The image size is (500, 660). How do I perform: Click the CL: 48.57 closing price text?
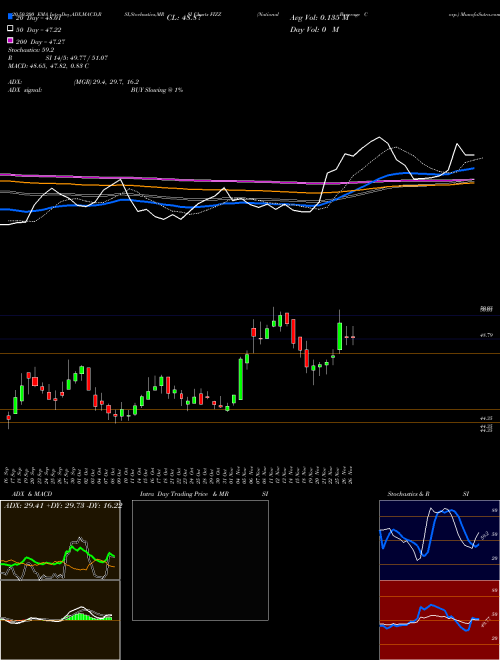[x=184, y=18]
